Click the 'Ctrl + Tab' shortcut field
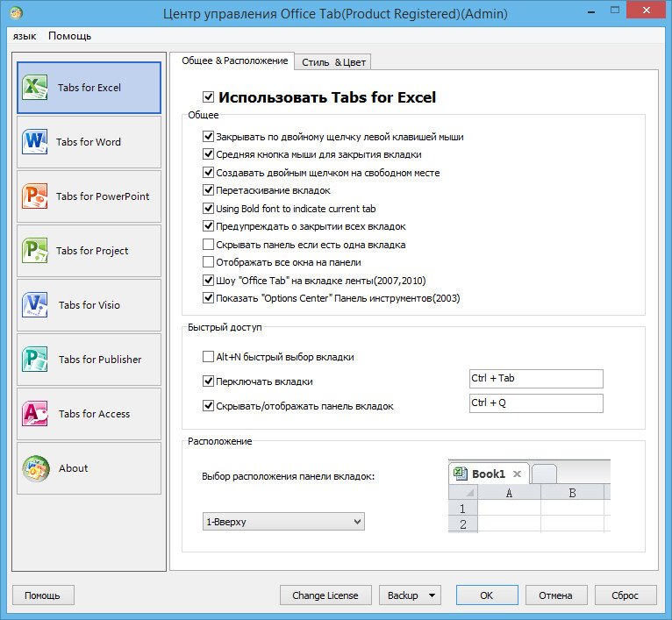 [536, 379]
